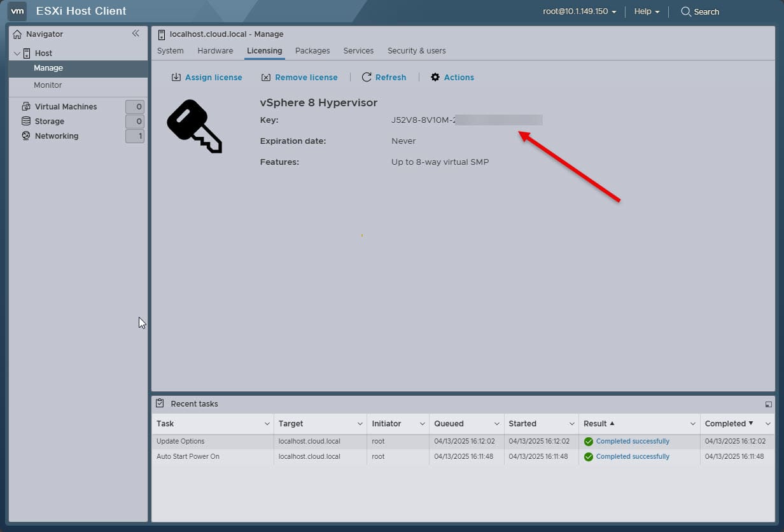The height and width of the screenshot is (532, 784).
Task: Click the Assign license link
Action: (x=214, y=77)
